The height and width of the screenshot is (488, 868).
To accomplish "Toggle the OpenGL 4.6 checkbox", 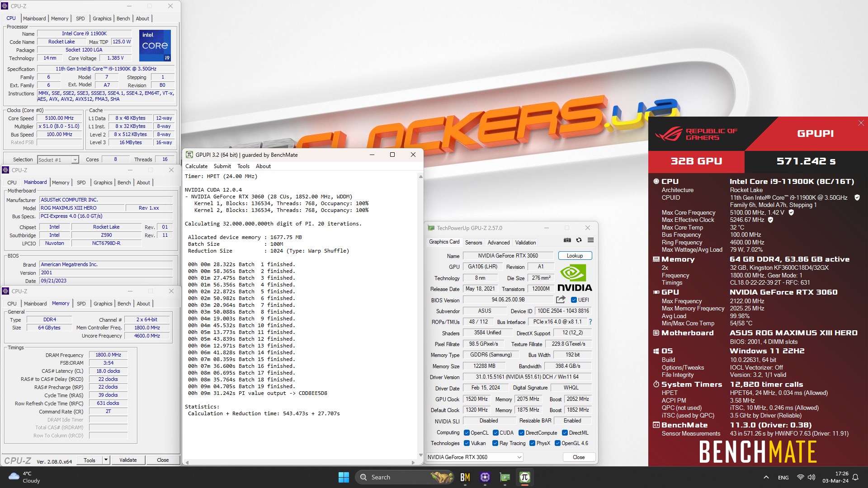I will (x=557, y=443).
